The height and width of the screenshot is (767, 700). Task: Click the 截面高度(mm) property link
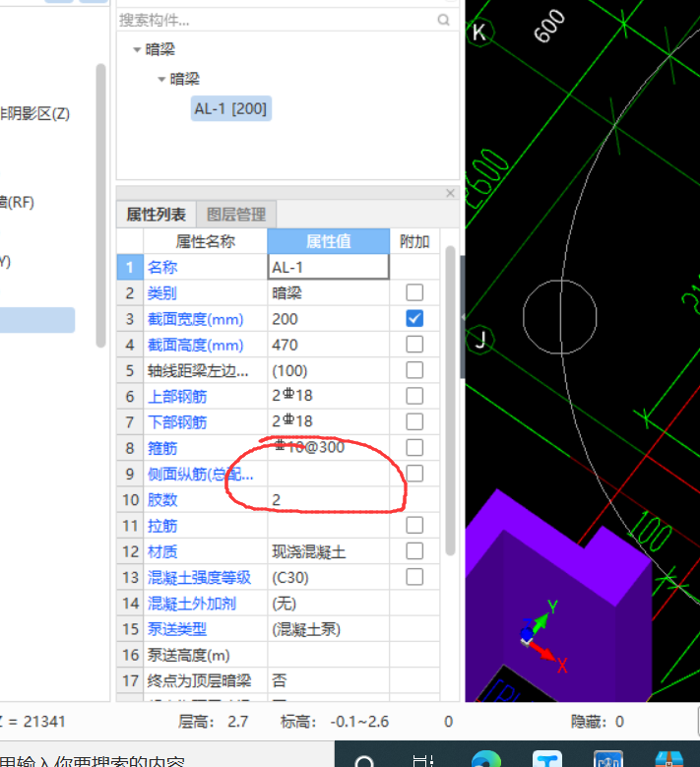pyautogui.click(x=196, y=345)
